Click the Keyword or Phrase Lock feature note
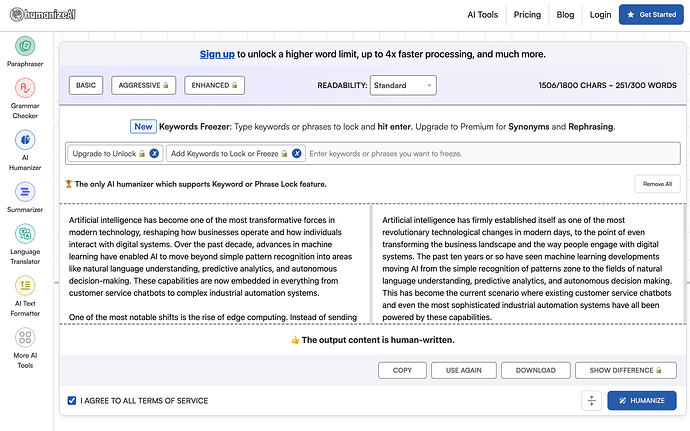Screen dimensions: 690x431 coord(201,184)
